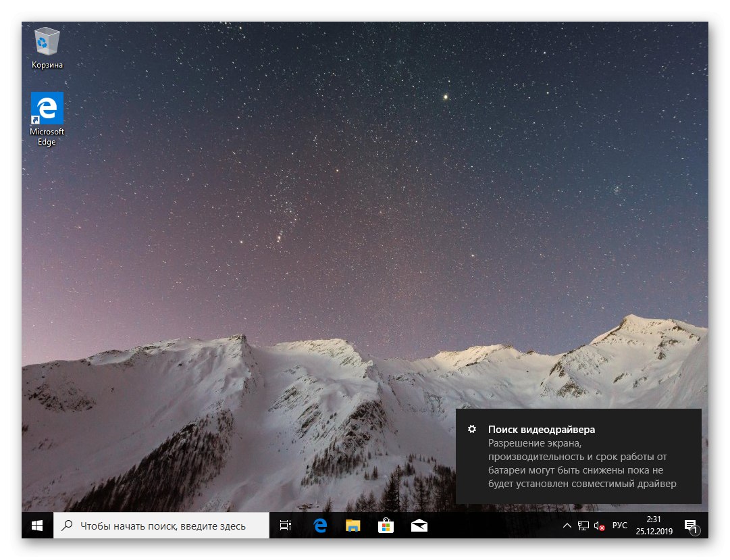This screenshot has height=560, width=730.
Task: Open File Explorer from the taskbar
Action: [353, 525]
